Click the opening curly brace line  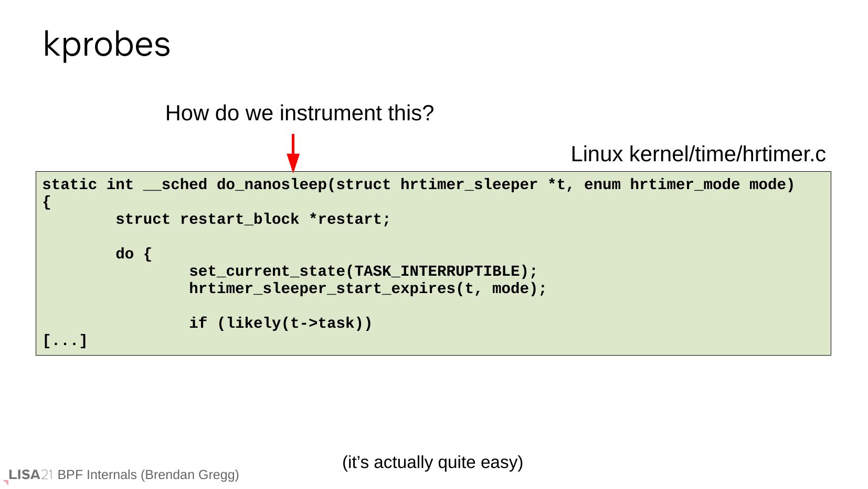47,202
